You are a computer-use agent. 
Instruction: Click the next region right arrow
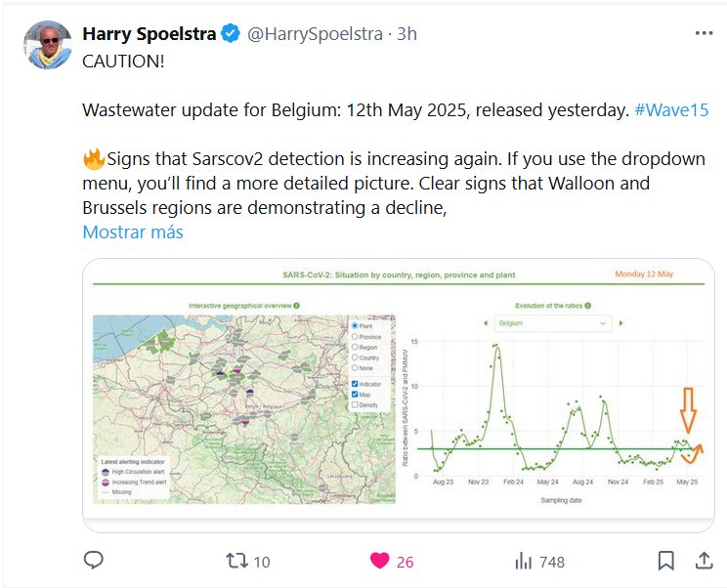(622, 323)
